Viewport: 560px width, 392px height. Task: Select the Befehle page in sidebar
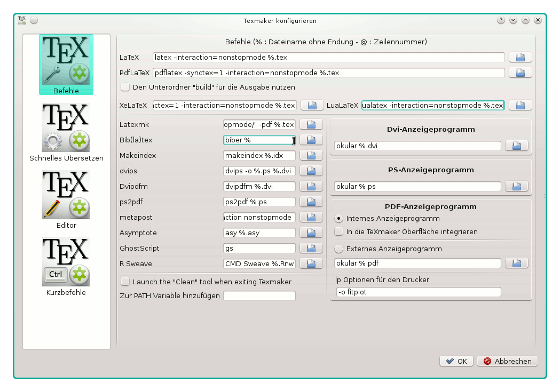click(66, 65)
